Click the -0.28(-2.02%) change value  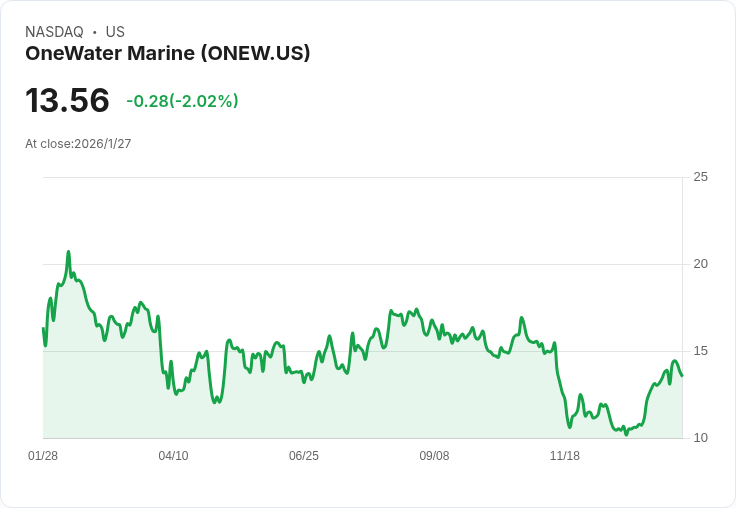[x=182, y=101]
